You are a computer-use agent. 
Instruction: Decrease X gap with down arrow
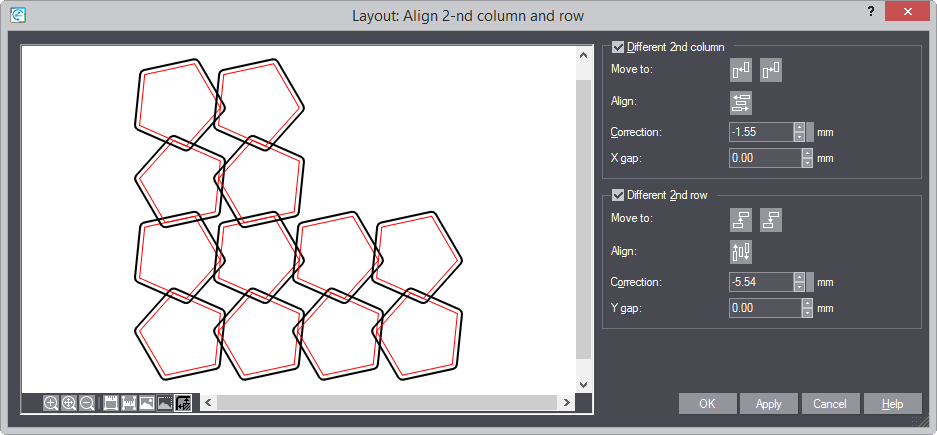[807, 163]
